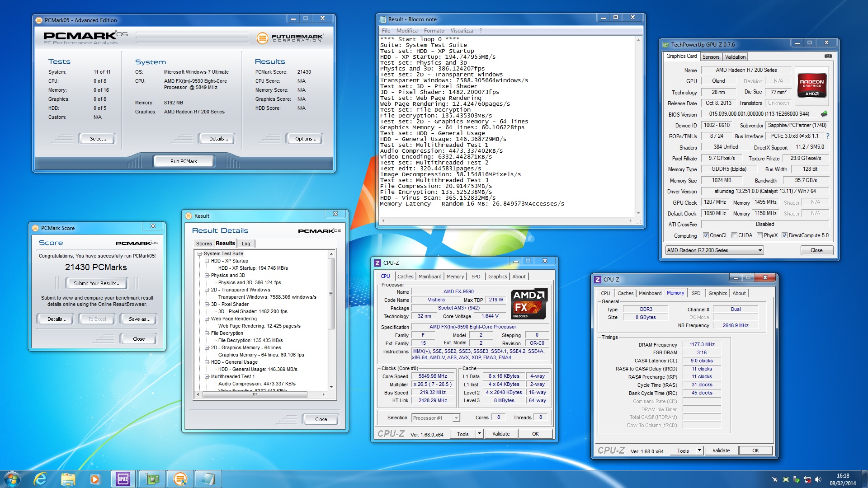Open the Tools dropdown arrow in Memory CPU-Z
The height and width of the screenshot is (488, 868).
click(x=699, y=450)
